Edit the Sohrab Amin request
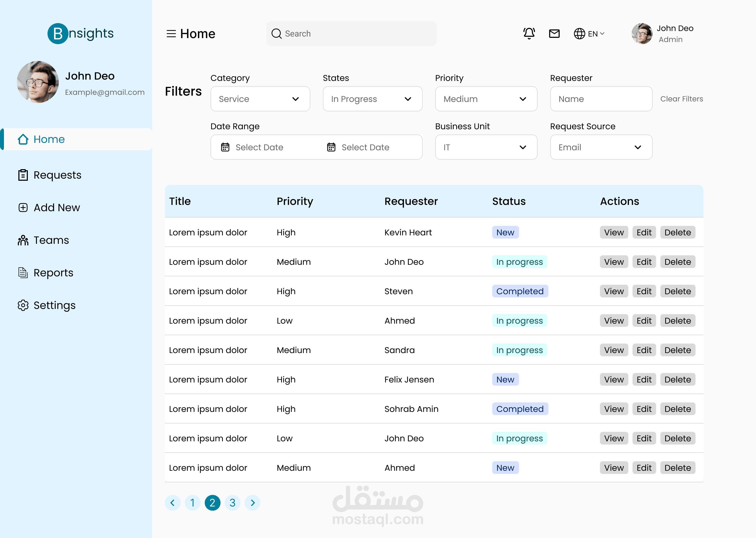The height and width of the screenshot is (538, 756). coord(644,409)
